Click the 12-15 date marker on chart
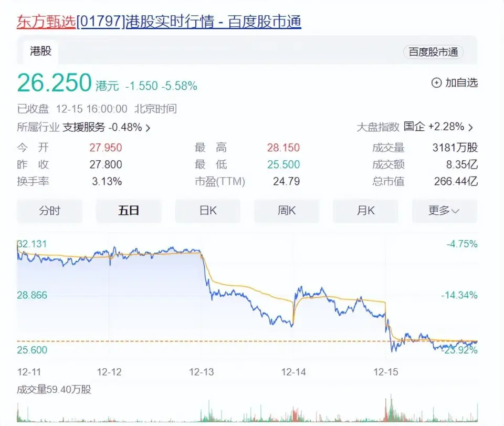Screen dimensions: 504x426 click(x=385, y=372)
